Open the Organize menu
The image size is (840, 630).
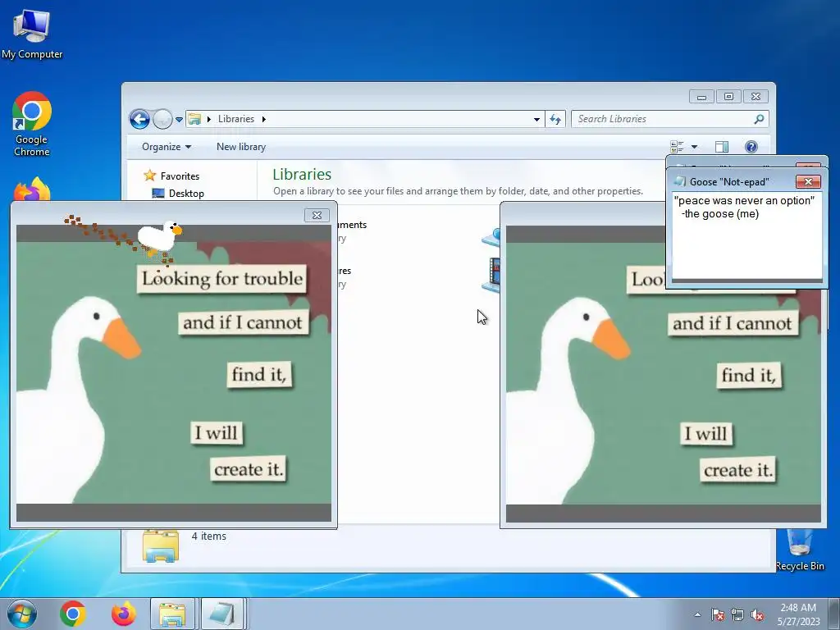pyautogui.click(x=166, y=147)
